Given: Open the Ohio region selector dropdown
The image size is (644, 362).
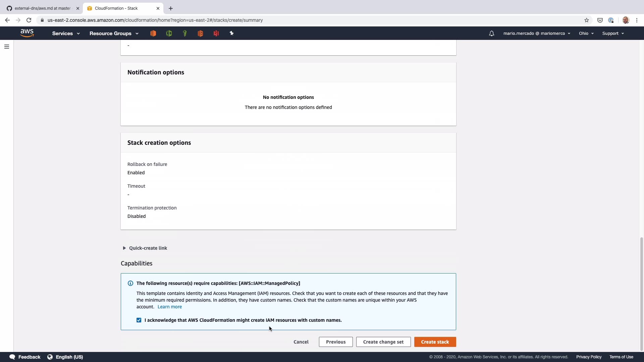Looking at the screenshot, I should [586, 34].
